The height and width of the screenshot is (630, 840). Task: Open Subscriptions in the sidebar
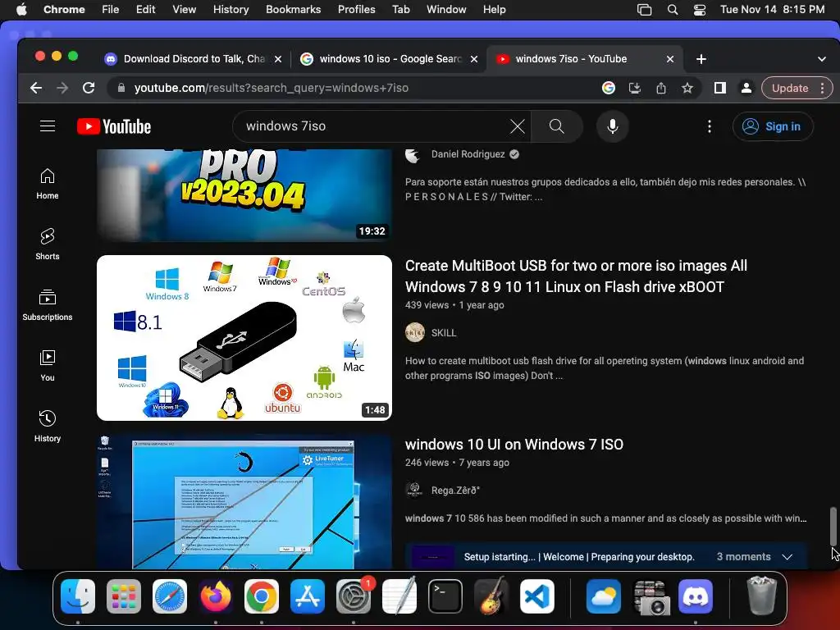click(x=48, y=305)
